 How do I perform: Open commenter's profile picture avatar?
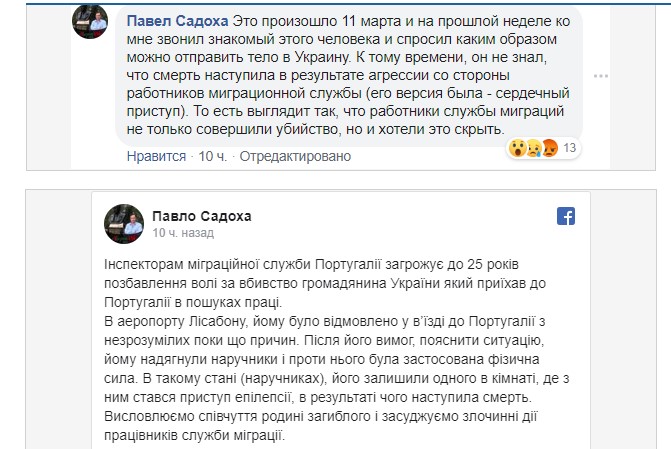click(x=90, y=21)
